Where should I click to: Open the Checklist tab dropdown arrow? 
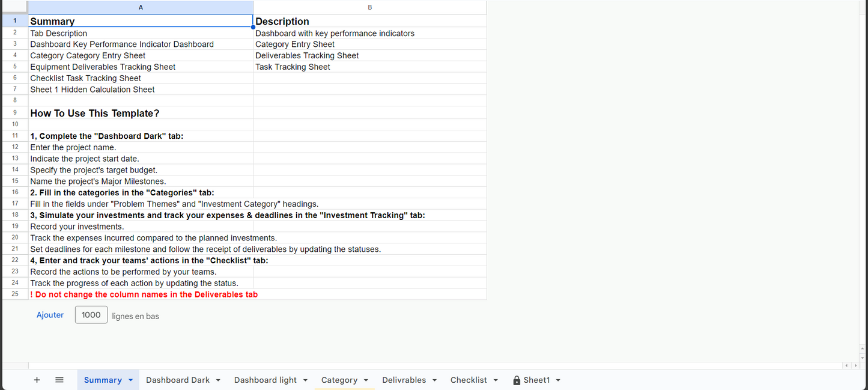click(x=496, y=380)
